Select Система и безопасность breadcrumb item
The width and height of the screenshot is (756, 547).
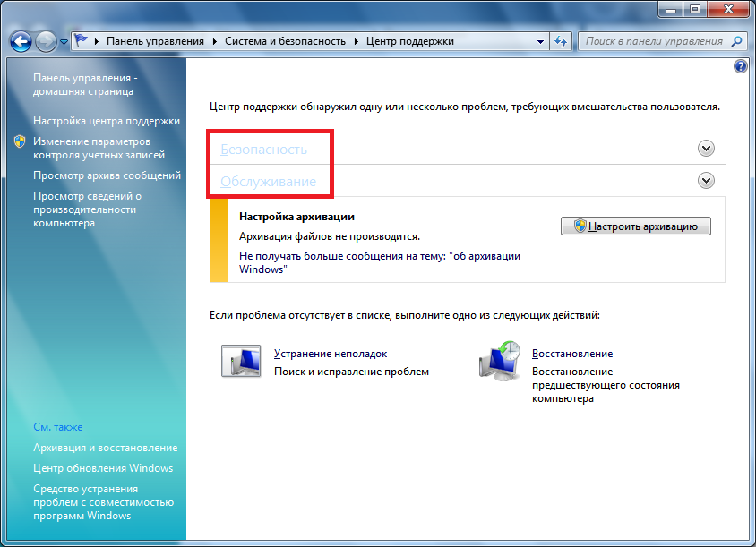pyautogui.click(x=286, y=41)
